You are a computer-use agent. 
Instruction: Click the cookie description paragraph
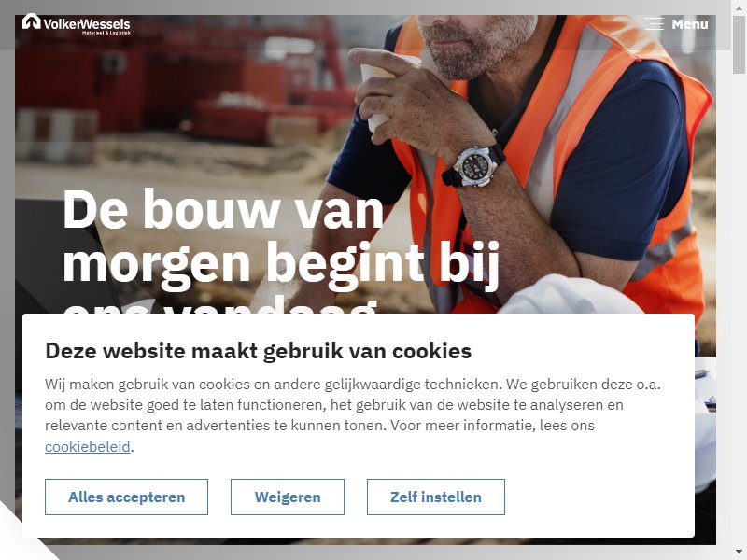click(353, 414)
